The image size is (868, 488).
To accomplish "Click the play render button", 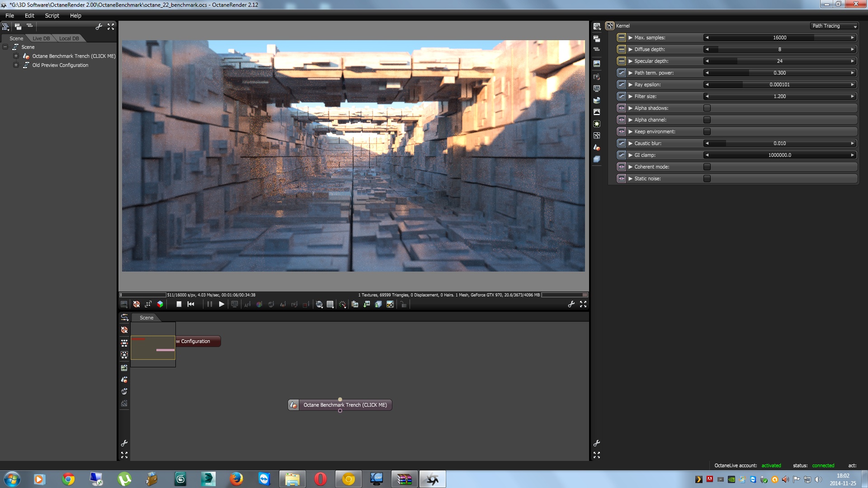I will [222, 304].
